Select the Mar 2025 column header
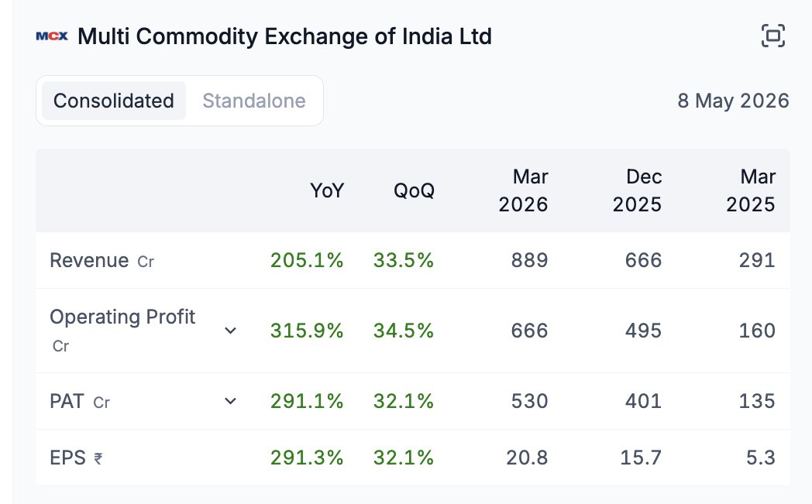Screen dimensions: 812x504 click(750, 190)
